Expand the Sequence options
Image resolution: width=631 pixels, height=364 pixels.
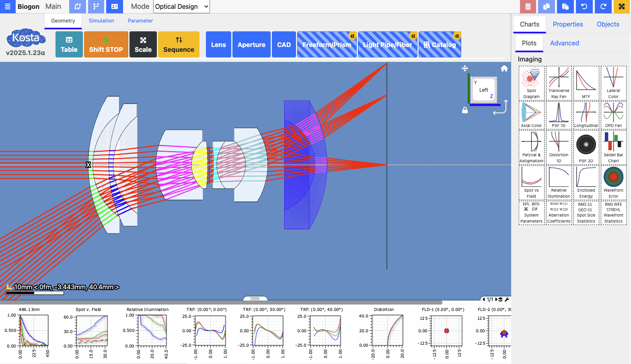(179, 45)
